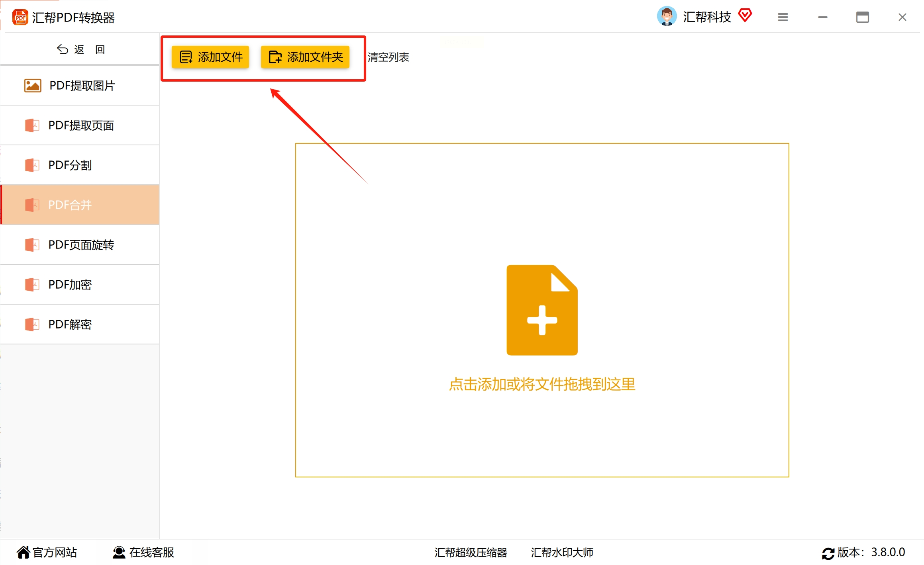Click the large add-file plus icon

coord(541,310)
